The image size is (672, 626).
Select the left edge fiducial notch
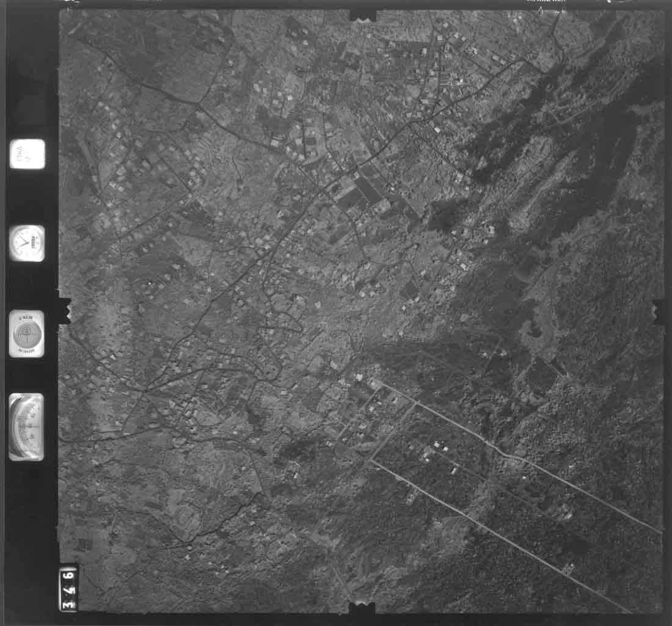click(x=65, y=309)
